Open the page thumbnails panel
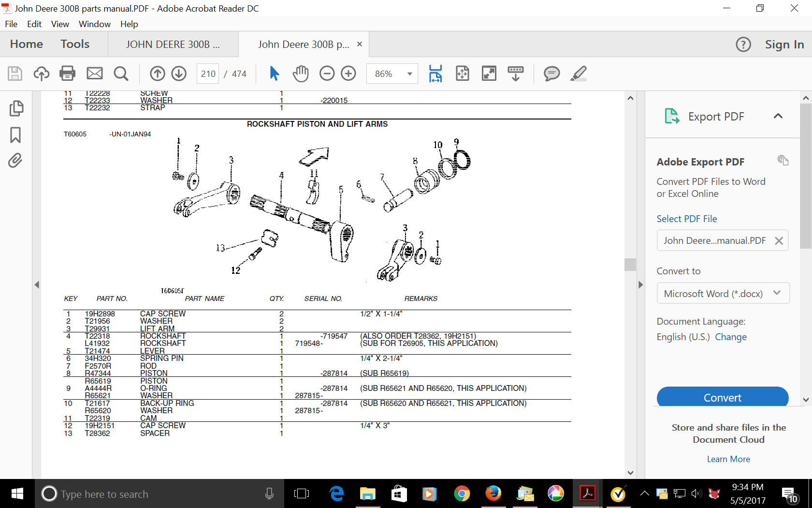 [15, 108]
